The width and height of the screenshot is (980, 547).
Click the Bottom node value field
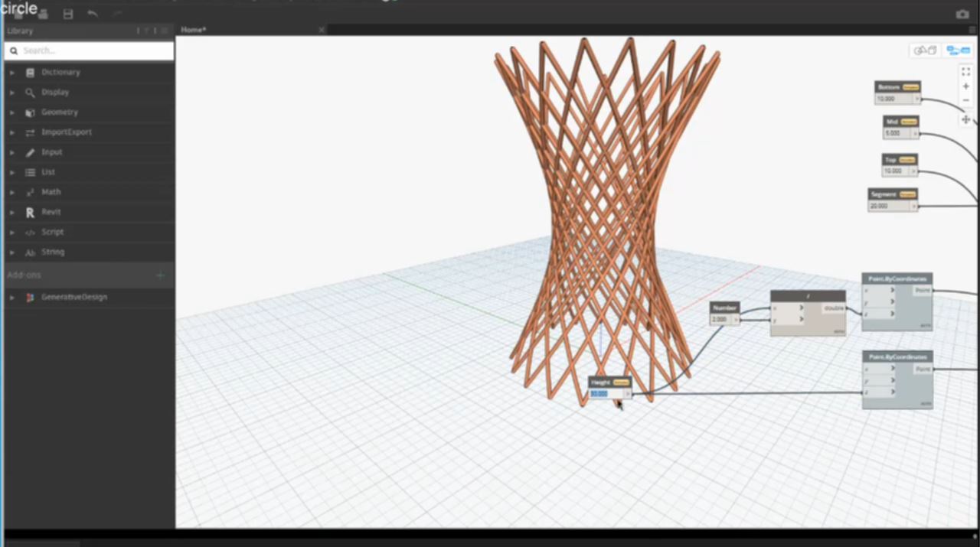coord(893,99)
